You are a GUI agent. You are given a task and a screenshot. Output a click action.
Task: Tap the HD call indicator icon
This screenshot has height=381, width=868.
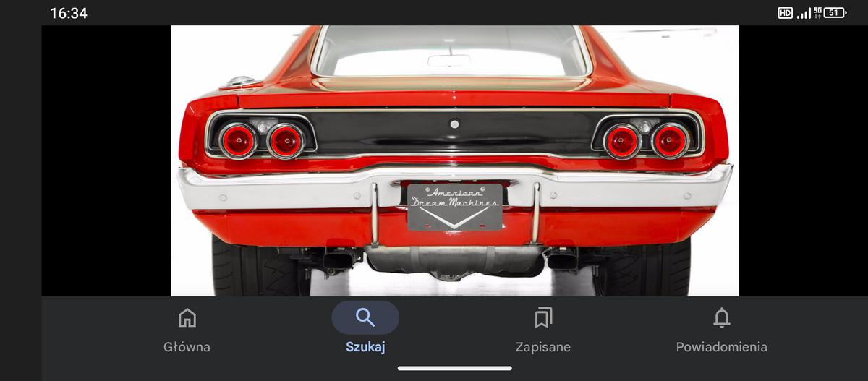(785, 12)
